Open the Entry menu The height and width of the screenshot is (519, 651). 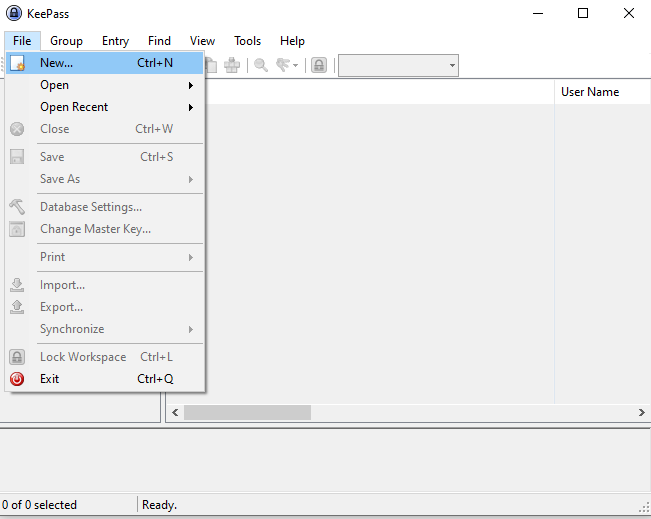click(115, 41)
